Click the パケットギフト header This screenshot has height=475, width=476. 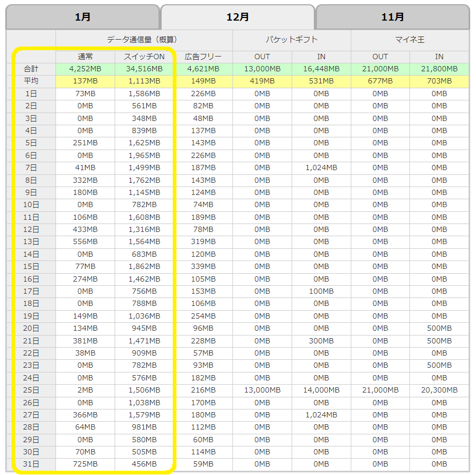click(x=292, y=40)
